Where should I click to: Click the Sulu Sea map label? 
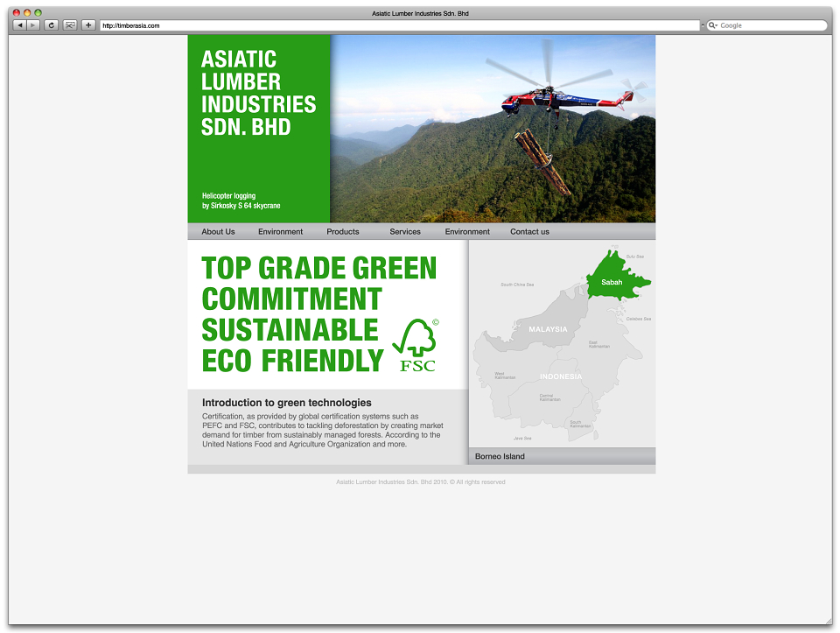tap(635, 257)
